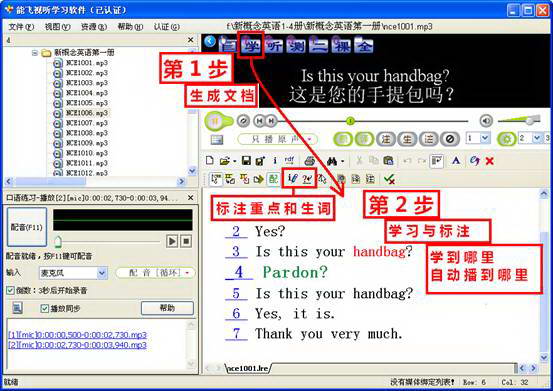Click the red X delete icon
The image size is (553, 391).
490,161
